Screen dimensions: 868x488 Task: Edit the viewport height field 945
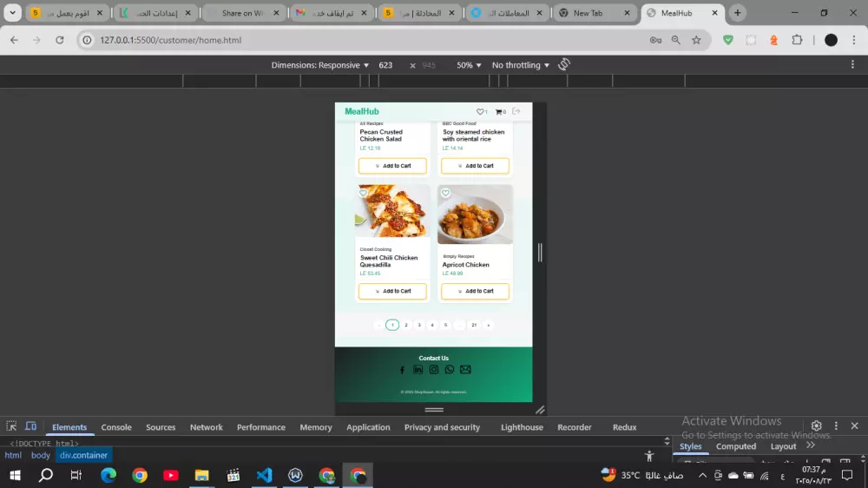point(429,65)
